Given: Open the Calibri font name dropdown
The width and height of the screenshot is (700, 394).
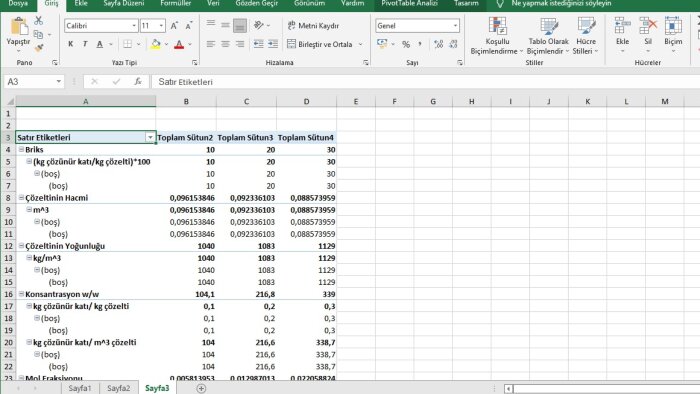Looking at the screenshot, I should [134, 26].
